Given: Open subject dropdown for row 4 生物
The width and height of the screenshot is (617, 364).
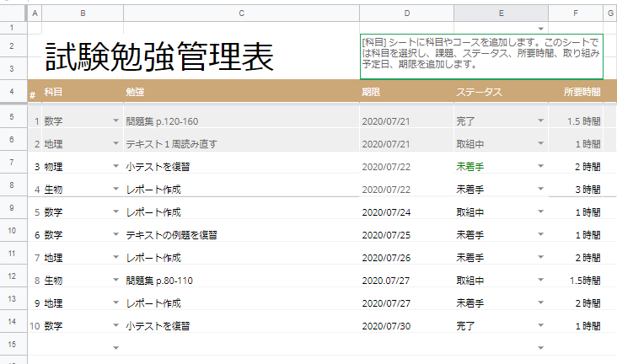Looking at the screenshot, I should [x=115, y=189].
